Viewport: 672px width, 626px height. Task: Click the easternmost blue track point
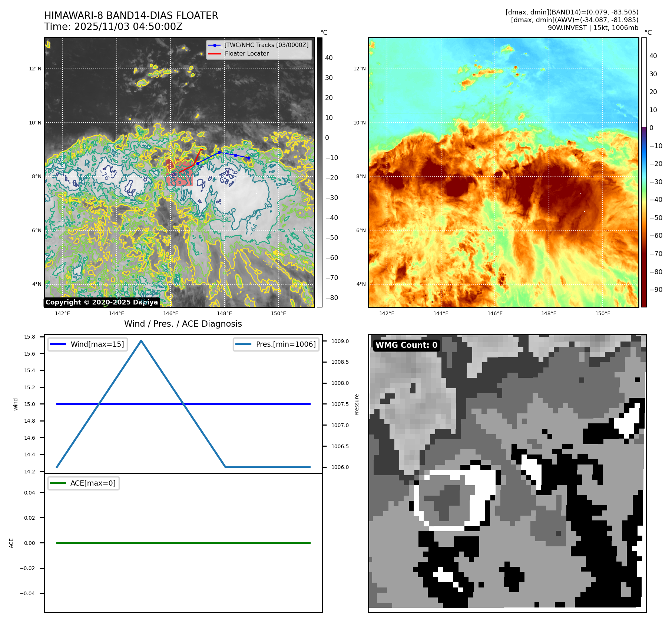(249, 158)
